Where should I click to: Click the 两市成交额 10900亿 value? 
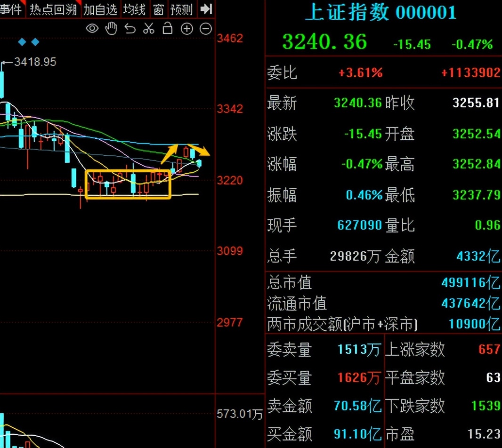tap(475, 324)
